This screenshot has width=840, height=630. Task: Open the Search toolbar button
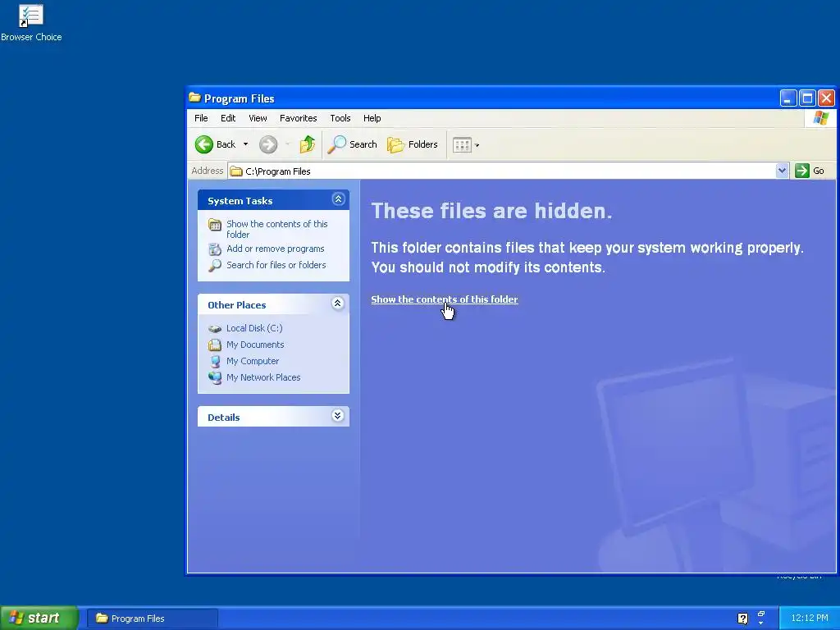(352, 144)
